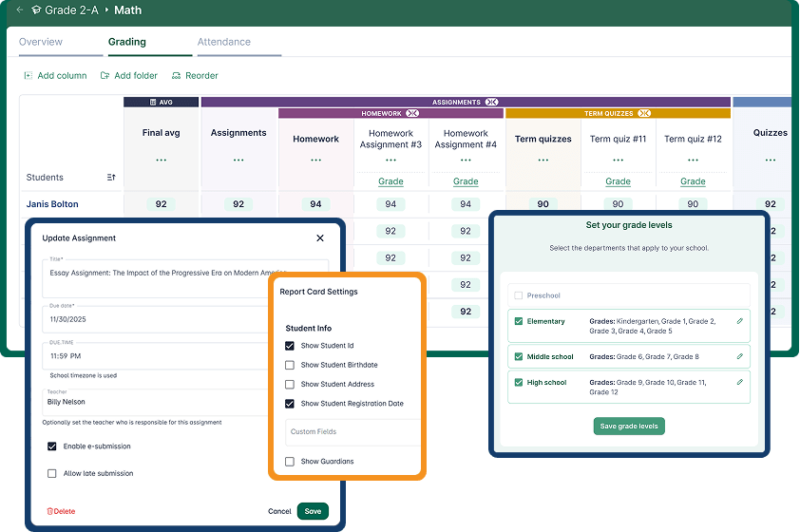Collapse the Homework folder header
The image size is (800, 532).
tap(411, 113)
